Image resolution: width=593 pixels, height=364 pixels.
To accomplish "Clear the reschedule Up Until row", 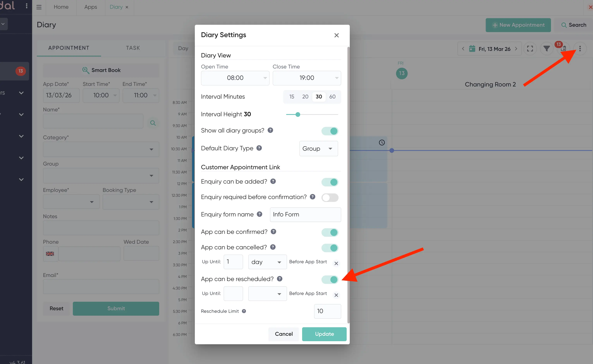I will point(336,295).
